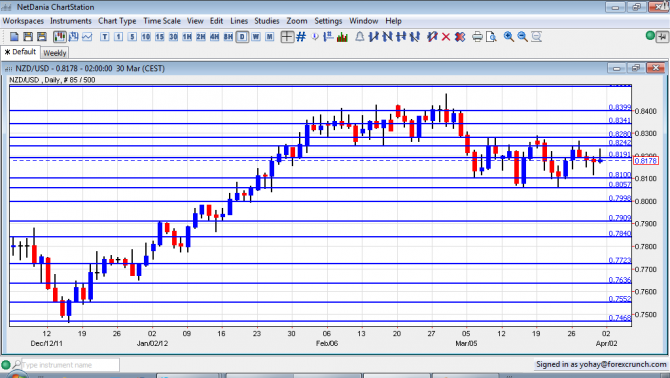Toggle the daily D timeframe button
The width and height of the screenshot is (670, 378).
click(242, 37)
